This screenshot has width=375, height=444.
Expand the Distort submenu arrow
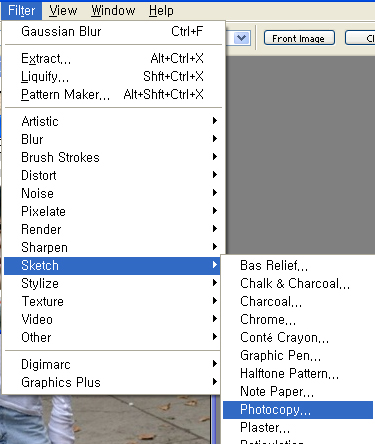[x=215, y=175]
